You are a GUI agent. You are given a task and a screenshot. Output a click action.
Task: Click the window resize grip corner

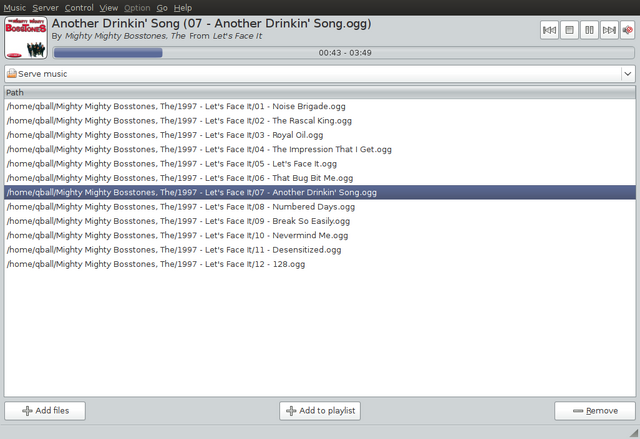click(634, 433)
